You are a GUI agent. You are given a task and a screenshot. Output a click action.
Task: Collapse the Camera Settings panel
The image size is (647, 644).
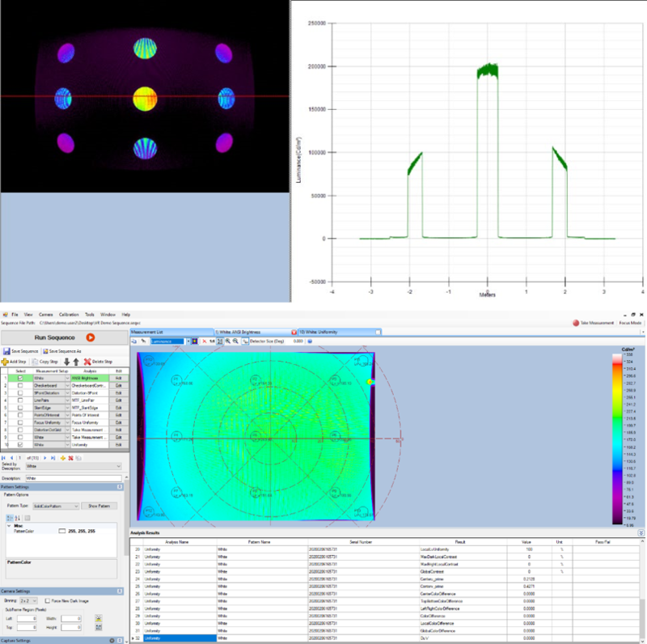click(x=120, y=591)
